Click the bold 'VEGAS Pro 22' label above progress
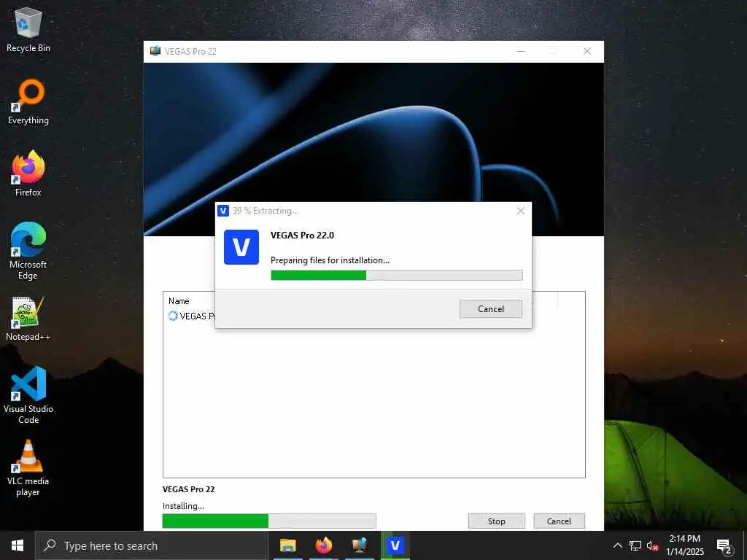Screen dimensions: 747x560 [x=188, y=489]
